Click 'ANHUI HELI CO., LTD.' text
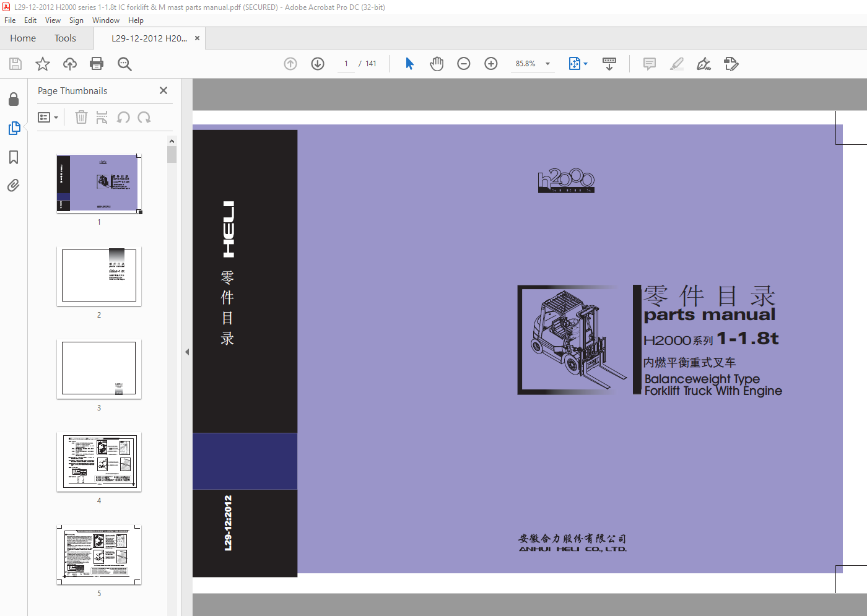 coord(573,549)
